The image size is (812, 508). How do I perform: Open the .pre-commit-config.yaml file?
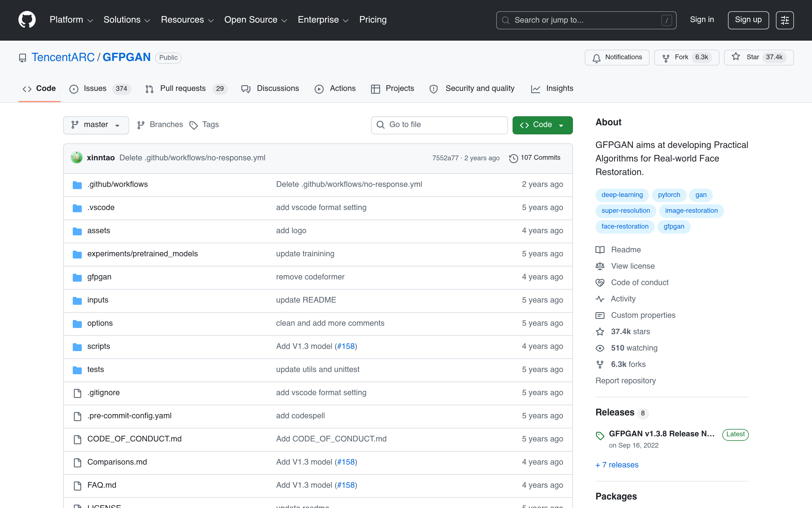point(129,416)
